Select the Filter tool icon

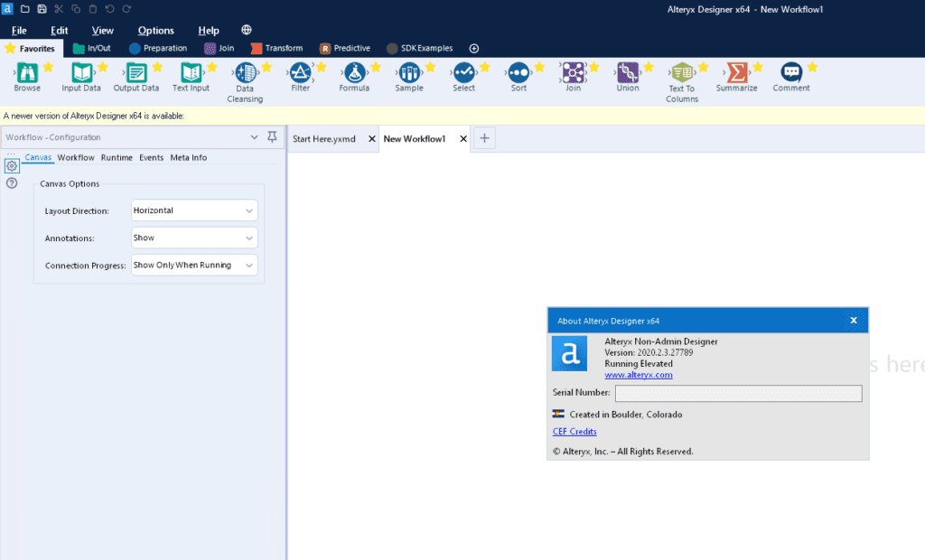[x=300, y=72]
